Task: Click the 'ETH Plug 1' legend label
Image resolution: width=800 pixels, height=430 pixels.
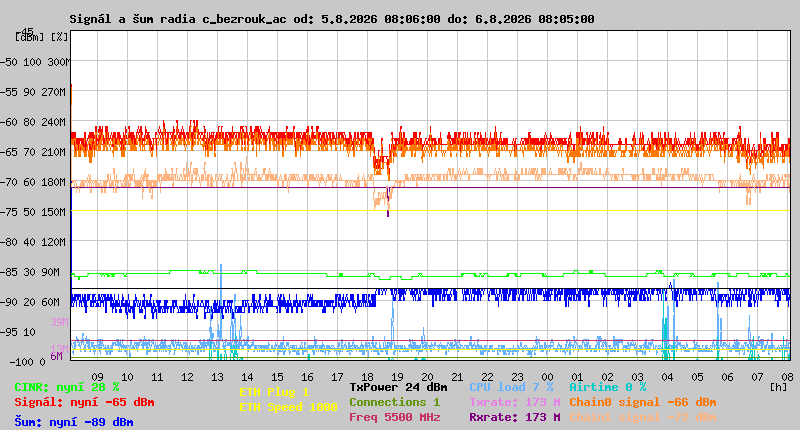Action: (274, 392)
